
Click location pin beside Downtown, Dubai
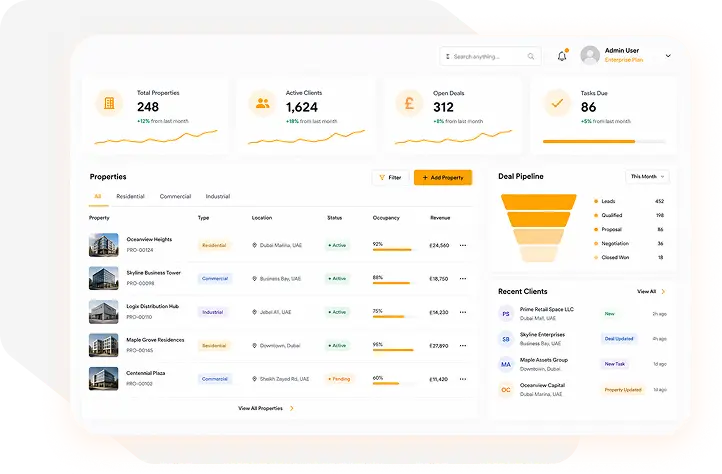pyautogui.click(x=254, y=345)
